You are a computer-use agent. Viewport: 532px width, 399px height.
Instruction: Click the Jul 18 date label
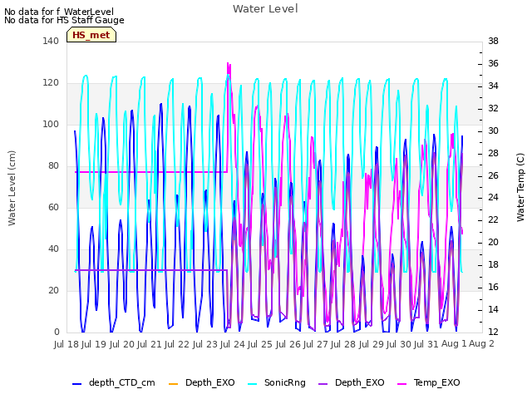(66, 344)
